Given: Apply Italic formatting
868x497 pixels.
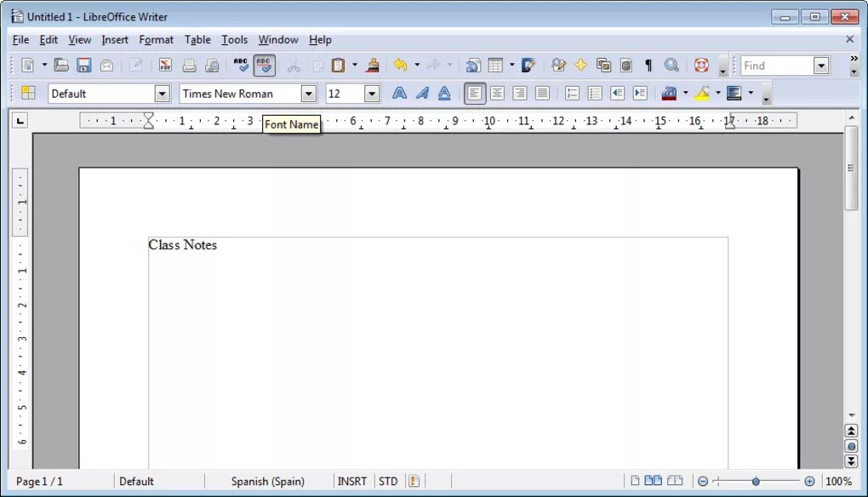Looking at the screenshot, I should [422, 94].
